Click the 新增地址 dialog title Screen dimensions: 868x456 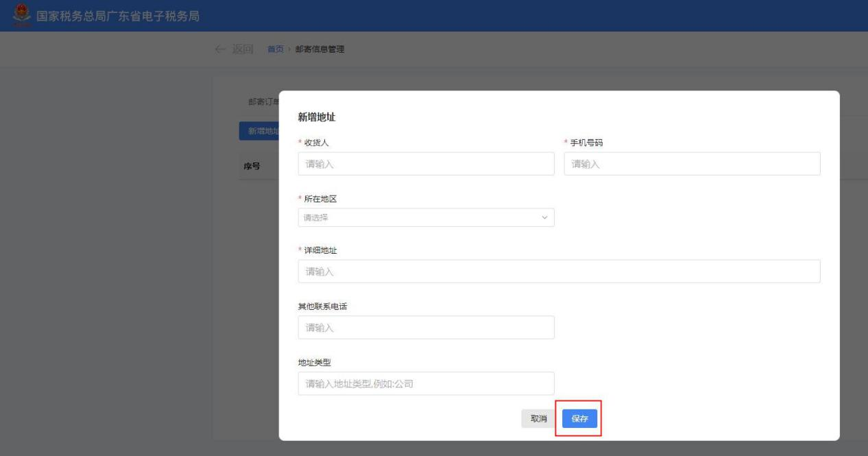pos(316,118)
